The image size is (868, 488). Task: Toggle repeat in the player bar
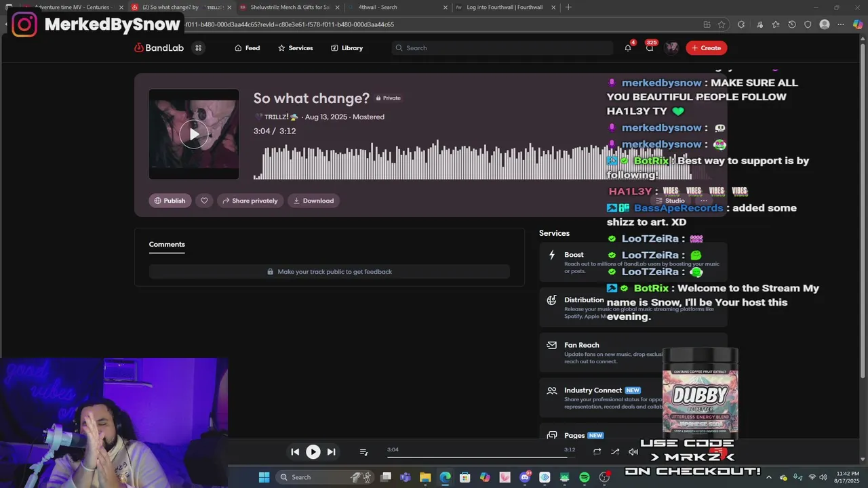(597, 451)
